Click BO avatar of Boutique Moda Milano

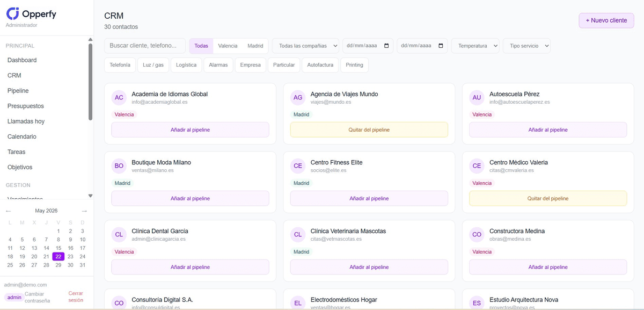[119, 166]
